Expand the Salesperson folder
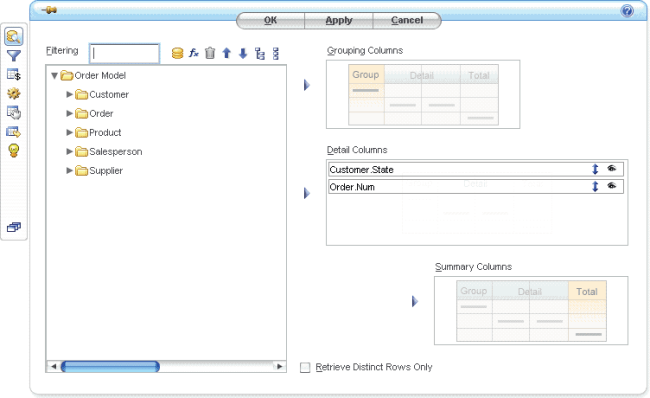Image resolution: width=650 pixels, height=398 pixels. [x=70, y=152]
